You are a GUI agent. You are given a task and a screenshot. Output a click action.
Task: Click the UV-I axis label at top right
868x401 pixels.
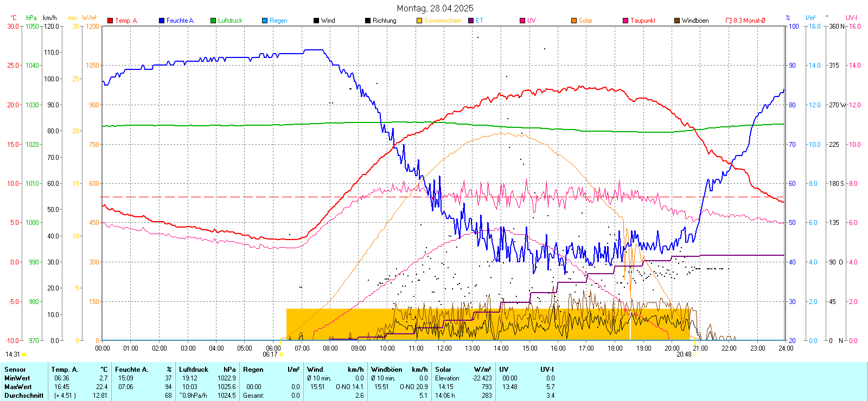(851, 18)
